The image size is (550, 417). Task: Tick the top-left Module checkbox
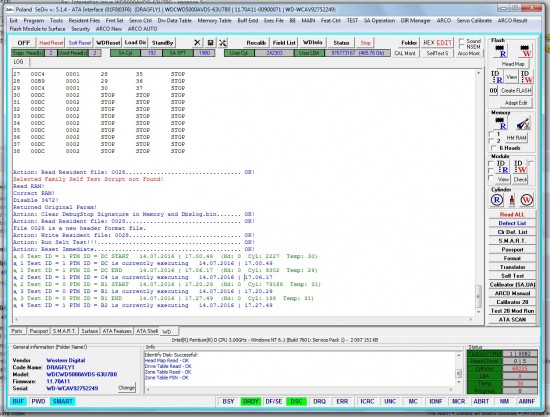pyautogui.click(x=491, y=163)
